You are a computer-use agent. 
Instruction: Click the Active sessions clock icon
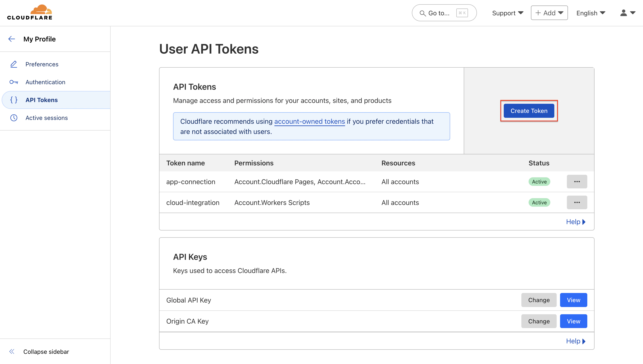(14, 118)
